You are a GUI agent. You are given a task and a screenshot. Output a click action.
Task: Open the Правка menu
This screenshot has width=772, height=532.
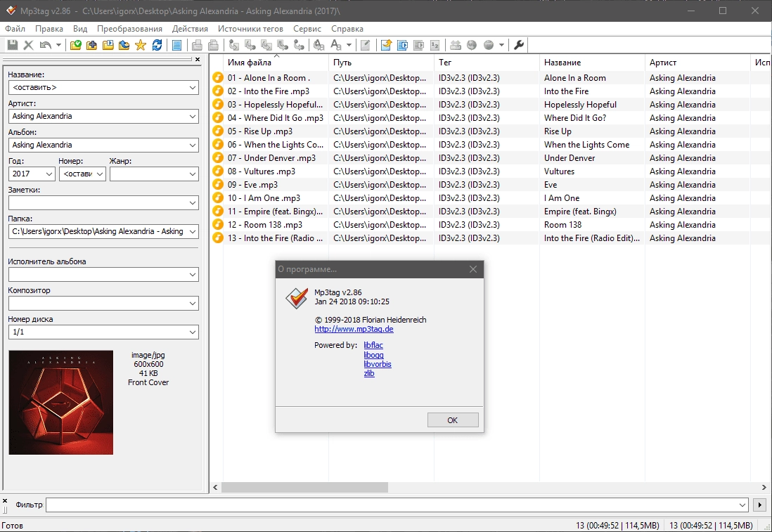pos(49,29)
